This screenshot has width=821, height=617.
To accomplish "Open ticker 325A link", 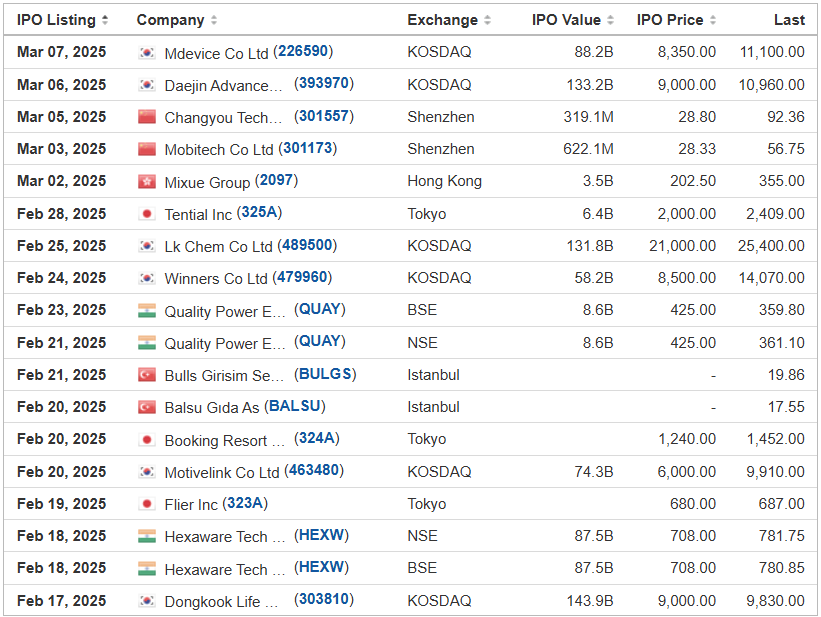I will [x=259, y=212].
